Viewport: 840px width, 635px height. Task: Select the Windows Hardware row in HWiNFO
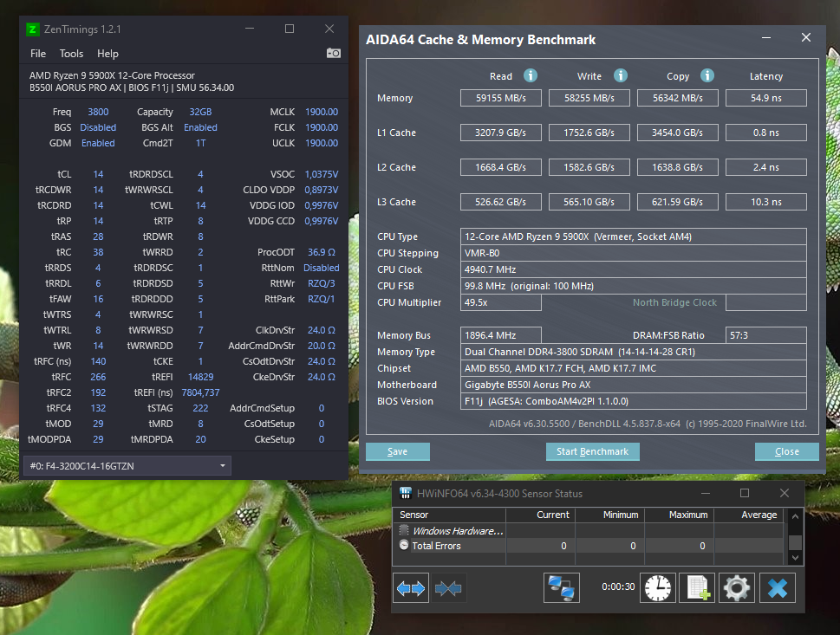(589, 530)
